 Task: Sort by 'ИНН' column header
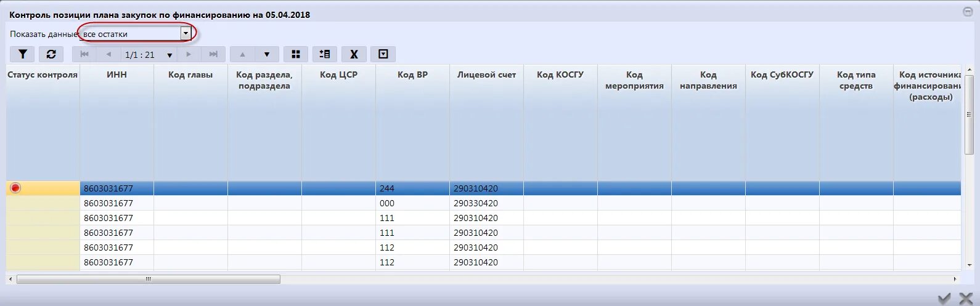click(x=116, y=122)
